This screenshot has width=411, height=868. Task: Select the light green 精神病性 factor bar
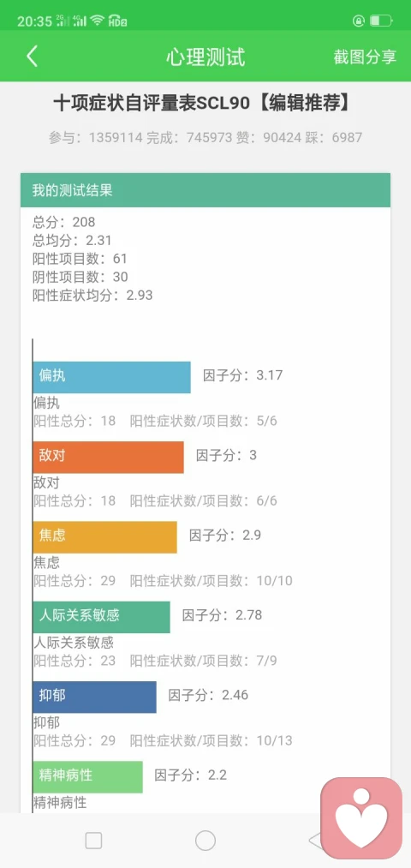pos(88,776)
